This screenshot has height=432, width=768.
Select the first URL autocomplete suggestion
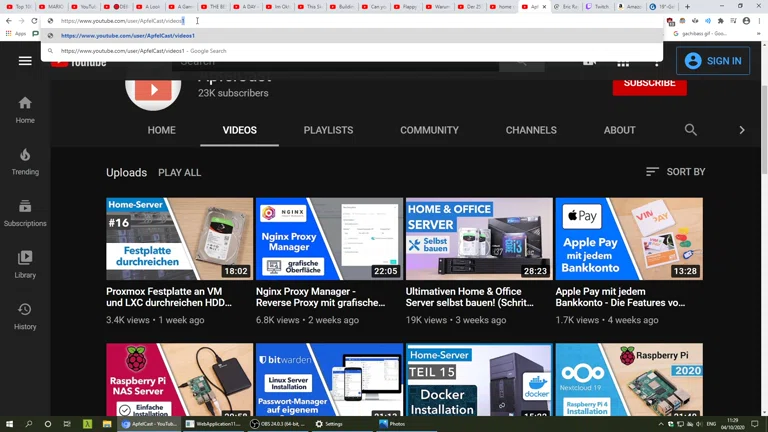128,36
